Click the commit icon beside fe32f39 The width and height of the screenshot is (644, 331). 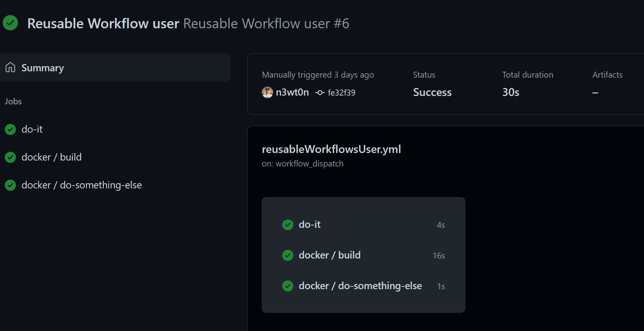(320, 92)
